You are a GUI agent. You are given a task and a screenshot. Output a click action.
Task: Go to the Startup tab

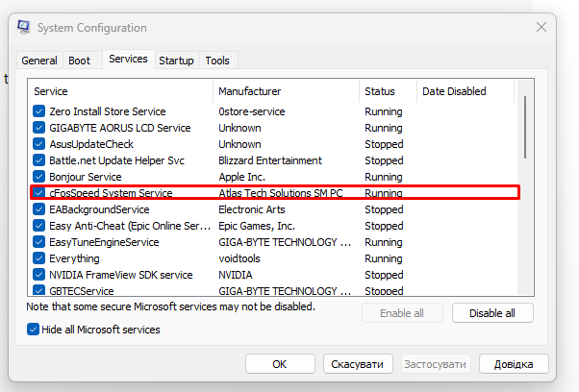coord(176,61)
